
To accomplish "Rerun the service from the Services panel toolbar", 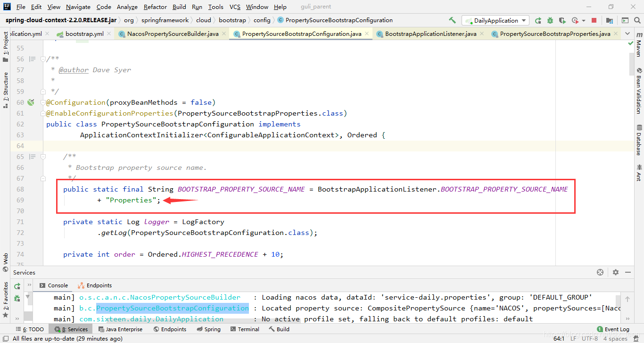I will pyautogui.click(x=17, y=286).
